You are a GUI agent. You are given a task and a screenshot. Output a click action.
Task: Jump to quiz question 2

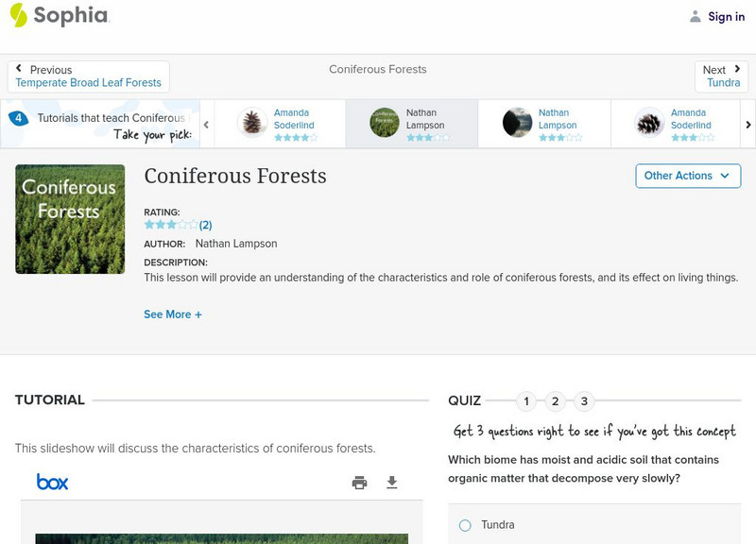556,401
